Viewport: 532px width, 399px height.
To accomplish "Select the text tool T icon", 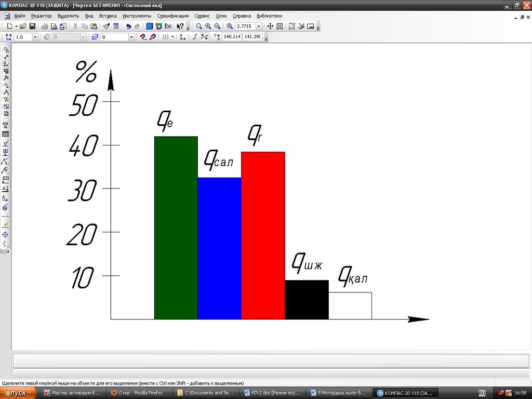I will (x=5, y=126).
